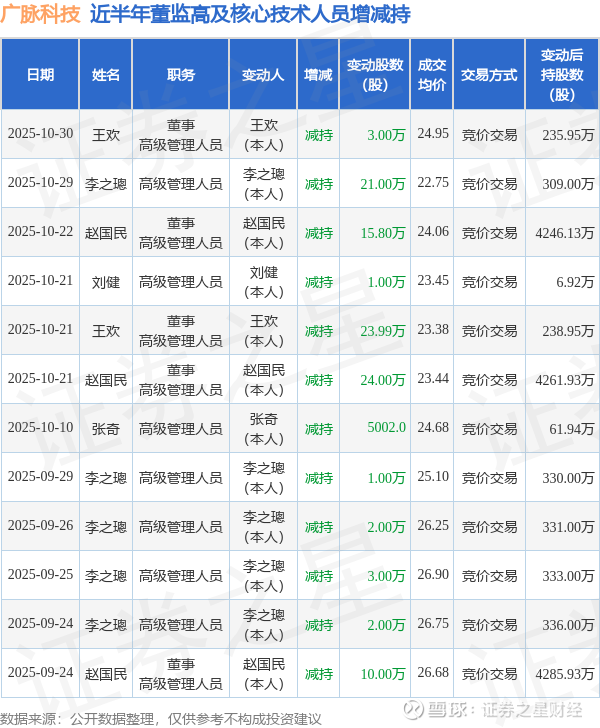Click 刘健 (本人) in the 变动人 column
This screenshot has height=728, width=600.
(x=264, y=282)
